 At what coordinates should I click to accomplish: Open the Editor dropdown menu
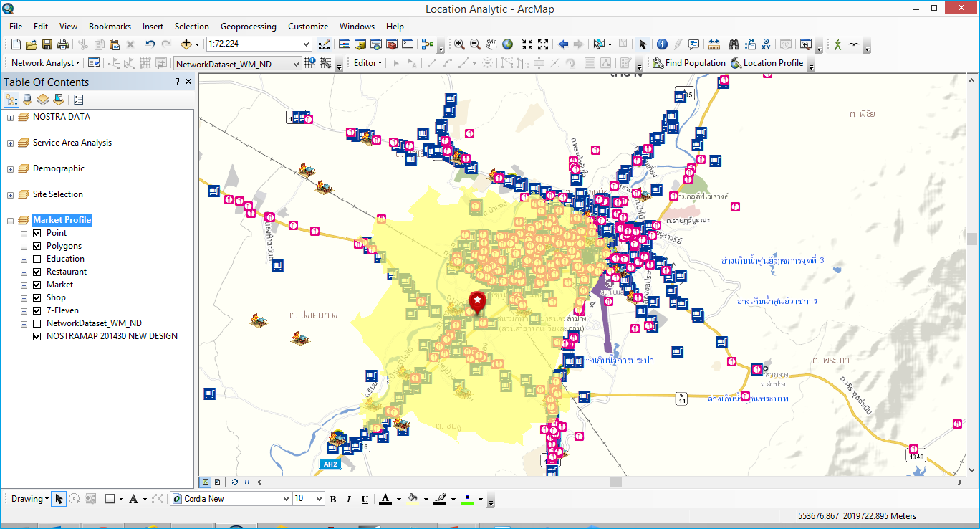[x=367, y=63]
